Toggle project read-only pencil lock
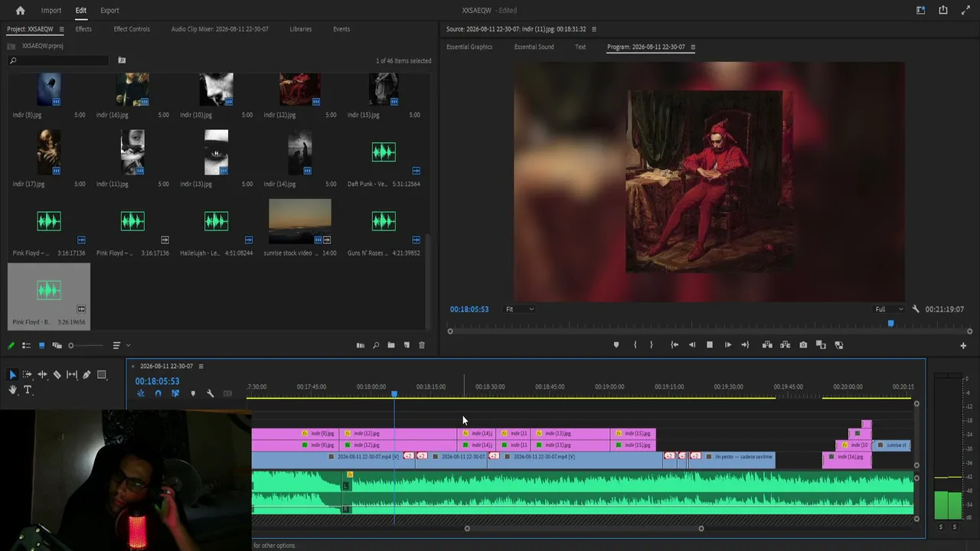Viewport: 980px width, 551px height. click(11, 346)
